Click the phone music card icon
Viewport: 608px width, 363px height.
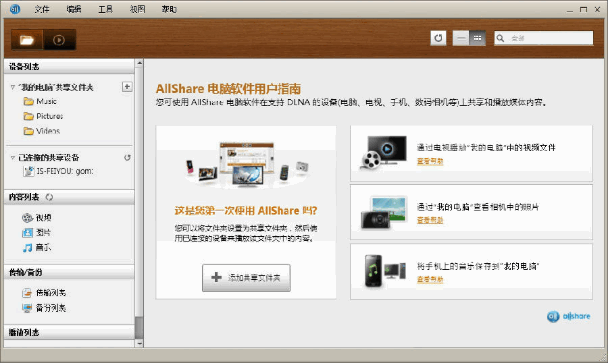pos(385,271)
